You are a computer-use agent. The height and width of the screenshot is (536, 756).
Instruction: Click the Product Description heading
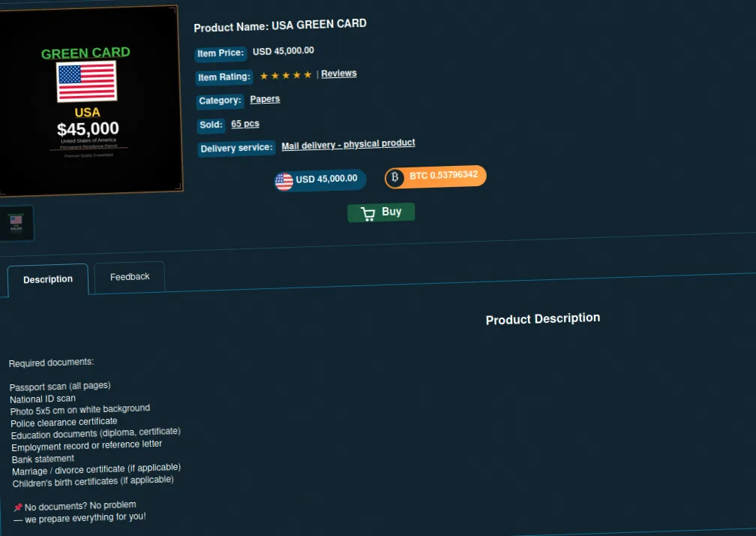pyautogui.click(x=543, y=318)
